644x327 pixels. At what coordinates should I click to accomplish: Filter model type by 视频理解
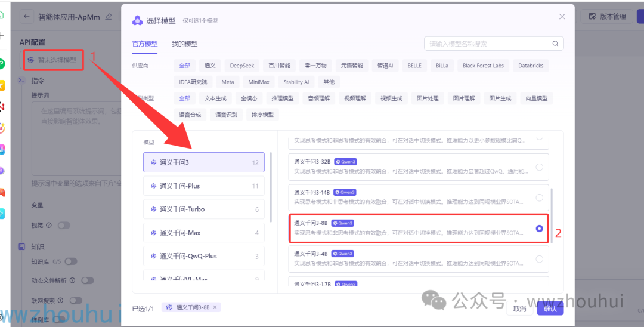click(x=355, y=98)
